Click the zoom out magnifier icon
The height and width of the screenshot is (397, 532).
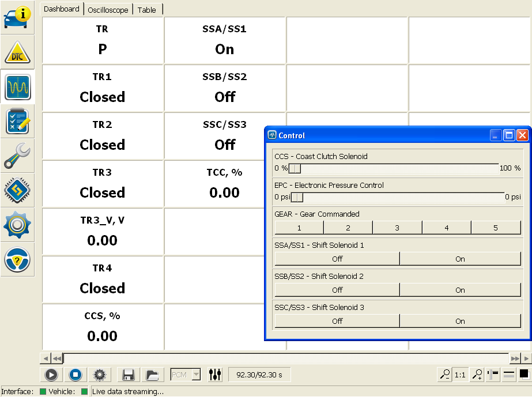click(x=445, y=375)
